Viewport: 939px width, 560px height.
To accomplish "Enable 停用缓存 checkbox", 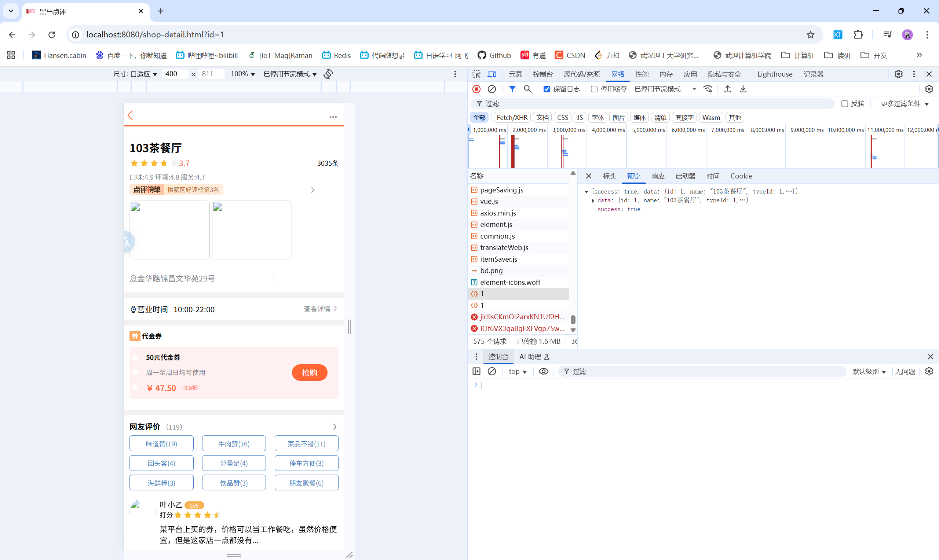I will pos(593,89).
